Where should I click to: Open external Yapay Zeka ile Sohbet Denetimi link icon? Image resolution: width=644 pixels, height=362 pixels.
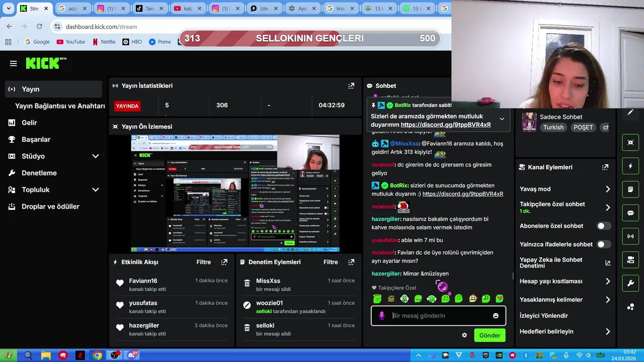(x=608, y=263)
